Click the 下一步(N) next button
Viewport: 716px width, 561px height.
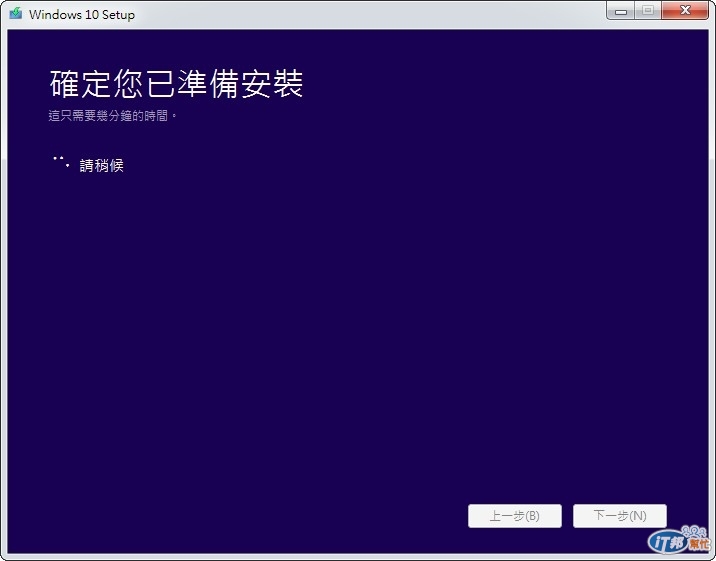tap(620, 516)
